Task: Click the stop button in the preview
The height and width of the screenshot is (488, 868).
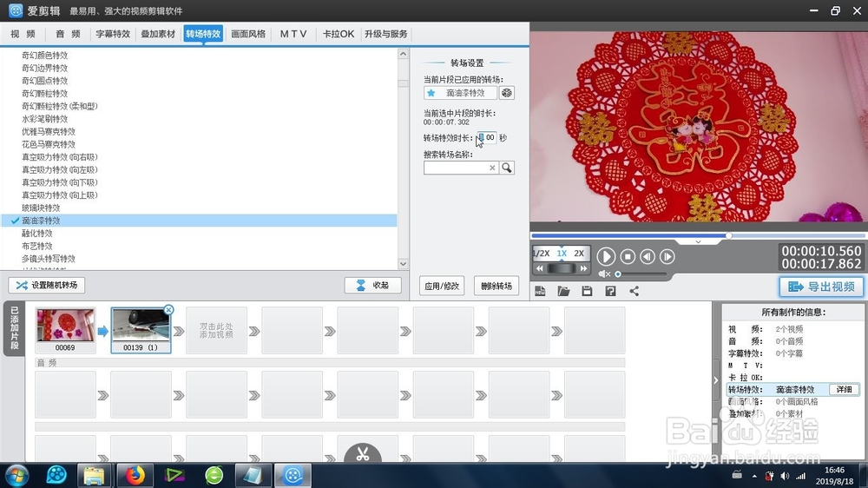Action: tap(628, 256)
